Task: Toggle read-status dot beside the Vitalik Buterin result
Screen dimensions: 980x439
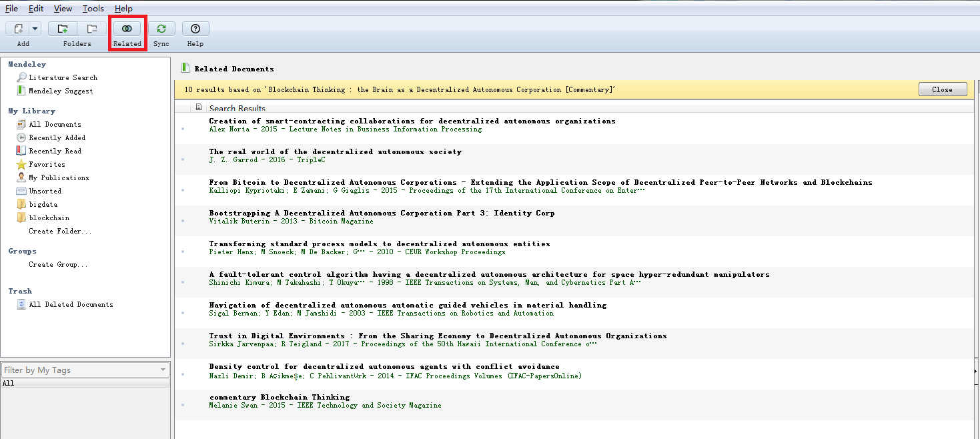Action: 183,221
